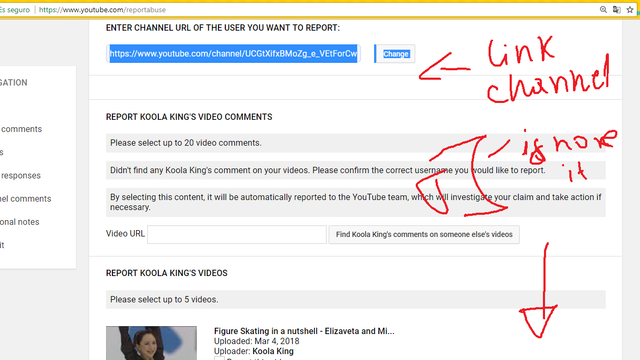
Task: Click the Change button next to channel URL
Action: pyautogui.click(x=395, y=54)
